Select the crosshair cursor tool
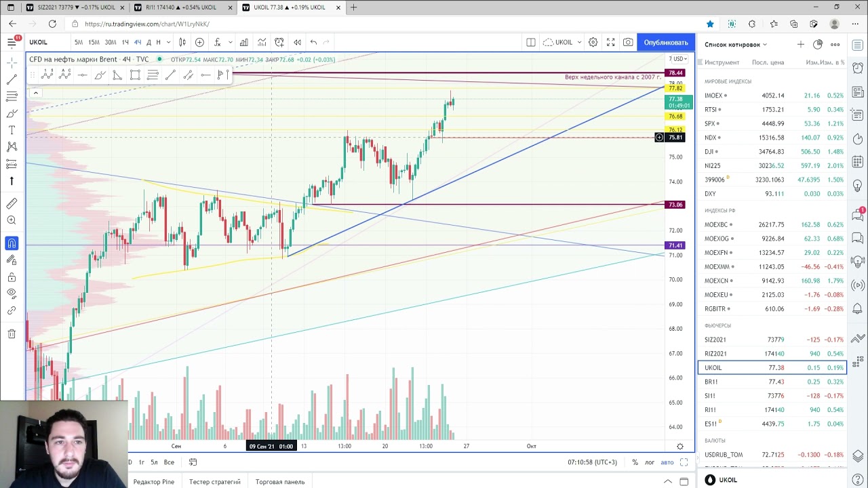Screen dimensions: 868x488 point(12,62)
